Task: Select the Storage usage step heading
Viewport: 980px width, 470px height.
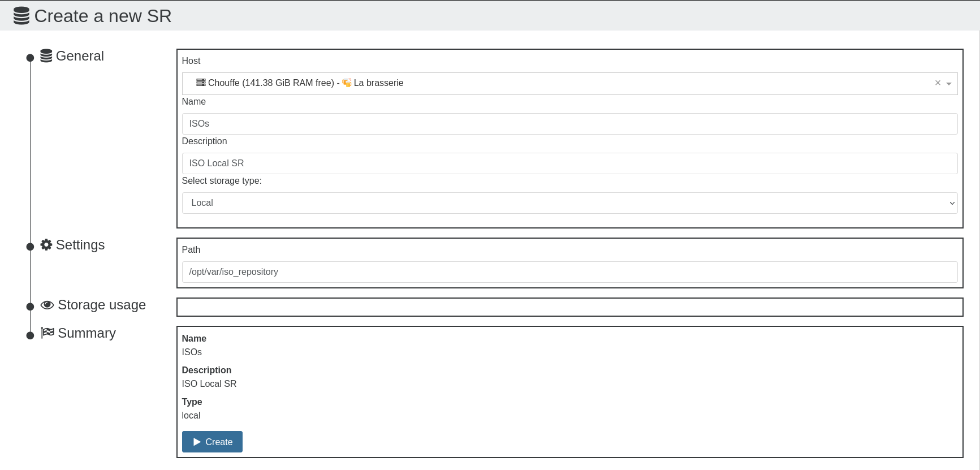Action: 102,305
